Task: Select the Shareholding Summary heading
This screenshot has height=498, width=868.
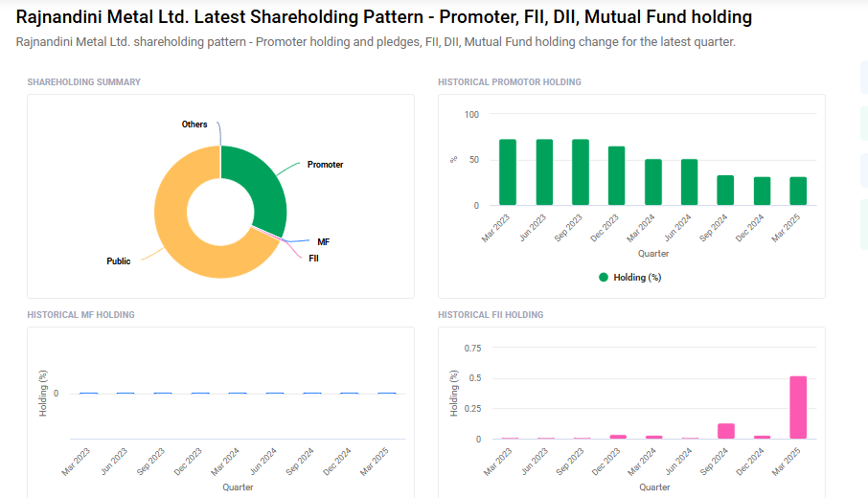Action: [83, 82]
